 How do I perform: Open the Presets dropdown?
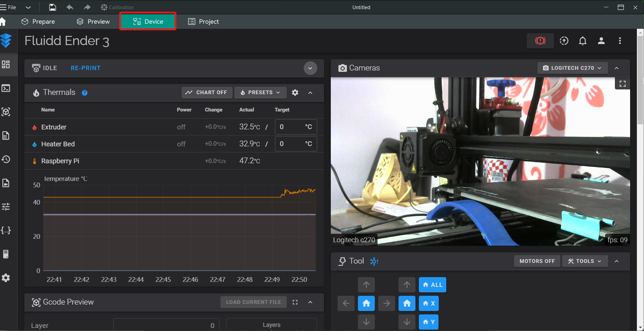[x=260, y=92]
